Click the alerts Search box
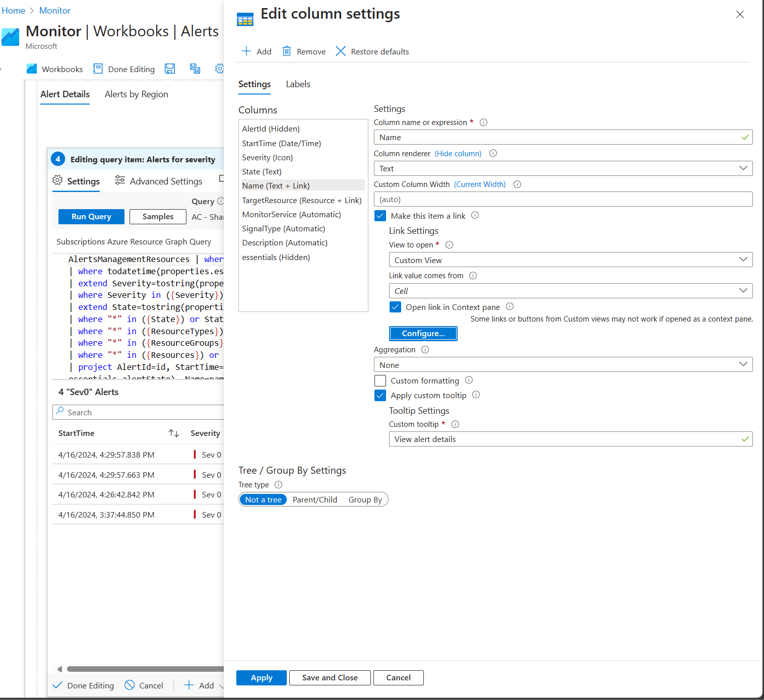 click(139, 412)
